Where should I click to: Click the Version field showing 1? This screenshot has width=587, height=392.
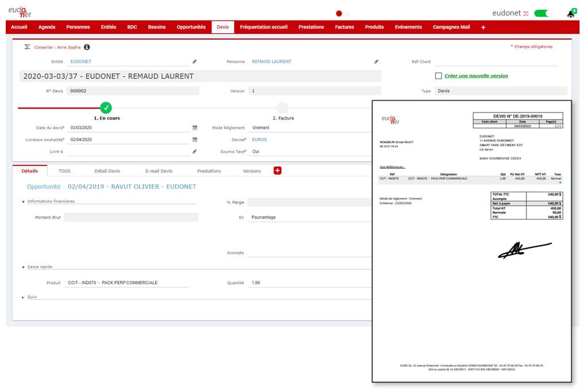click(315, 91)
